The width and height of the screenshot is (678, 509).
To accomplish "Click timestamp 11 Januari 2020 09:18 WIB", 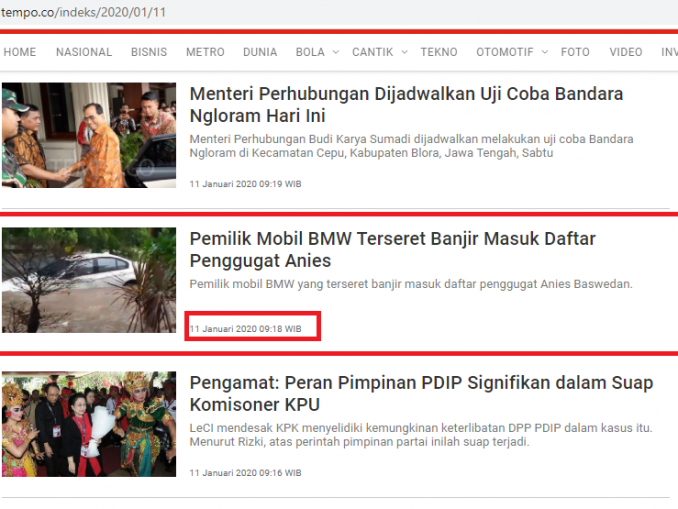I will click(245, 329).
